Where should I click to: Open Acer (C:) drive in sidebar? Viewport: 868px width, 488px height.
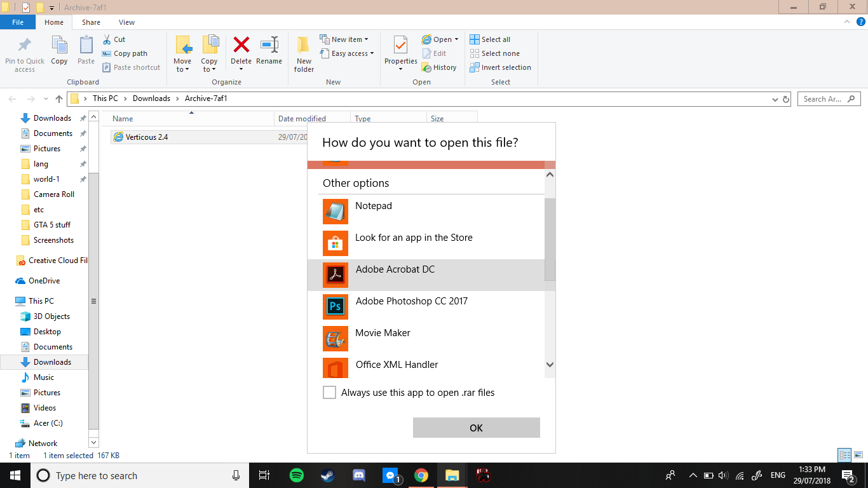(48, 423)
